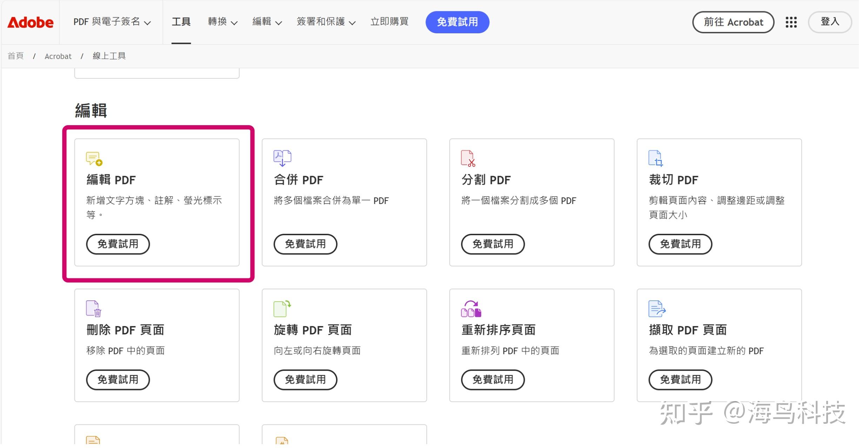
Task: Click the 分割 PDF card title
Action: tap(486, 180)
